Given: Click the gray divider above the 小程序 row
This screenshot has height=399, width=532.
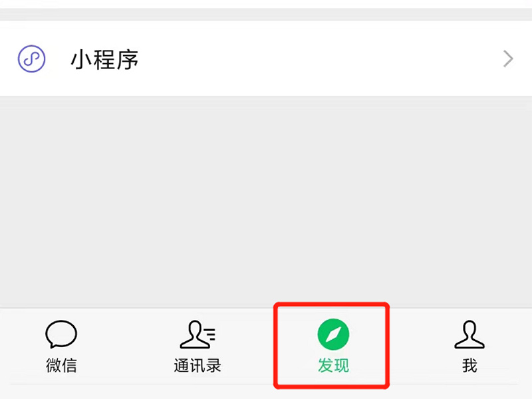Looking at the screenshot, I should (266, 14).
